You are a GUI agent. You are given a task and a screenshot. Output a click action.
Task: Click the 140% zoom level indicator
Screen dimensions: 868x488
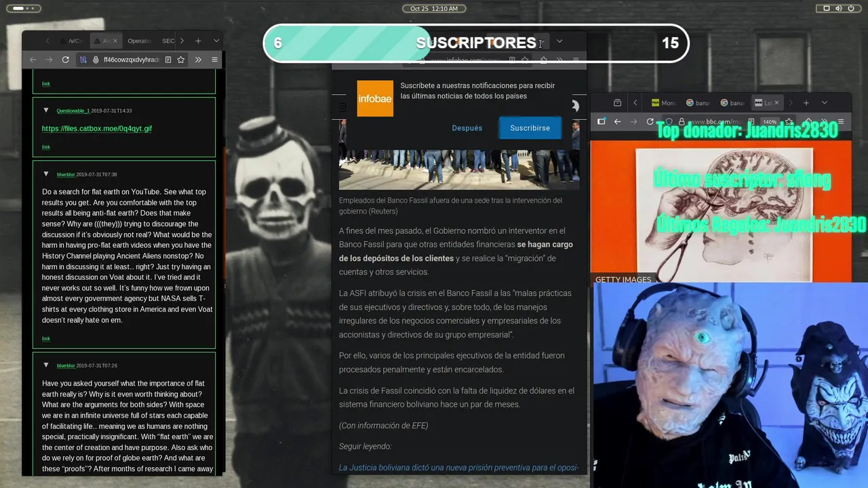769,122
